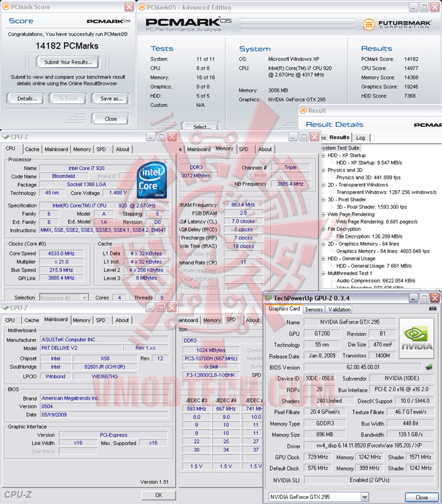
Task: Collapse the HDD - XP Startup tree node
Action: (x=323, y=155)
